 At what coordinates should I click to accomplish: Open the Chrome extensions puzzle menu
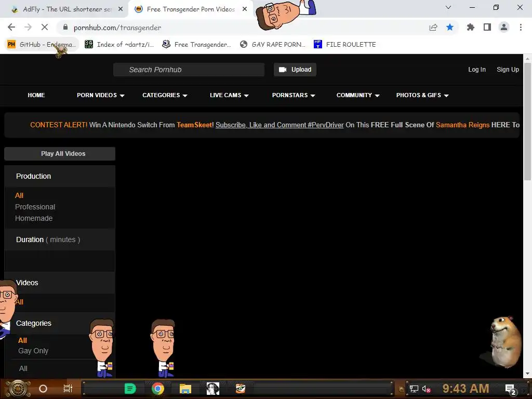tap(471, 27)
